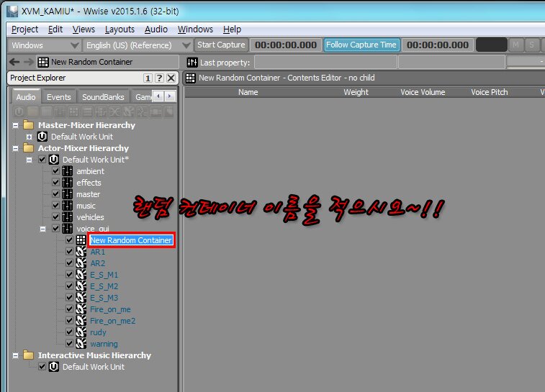Collapse the Actor-Mixer Default Work Unit*
This screenshot has width=545, height=392.
(30, 160)
